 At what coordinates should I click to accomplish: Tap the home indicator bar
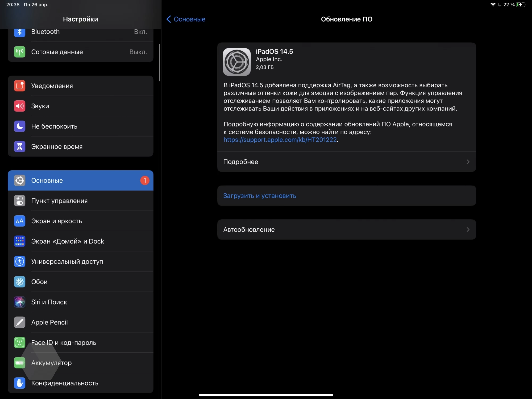(x=266, y=395)
